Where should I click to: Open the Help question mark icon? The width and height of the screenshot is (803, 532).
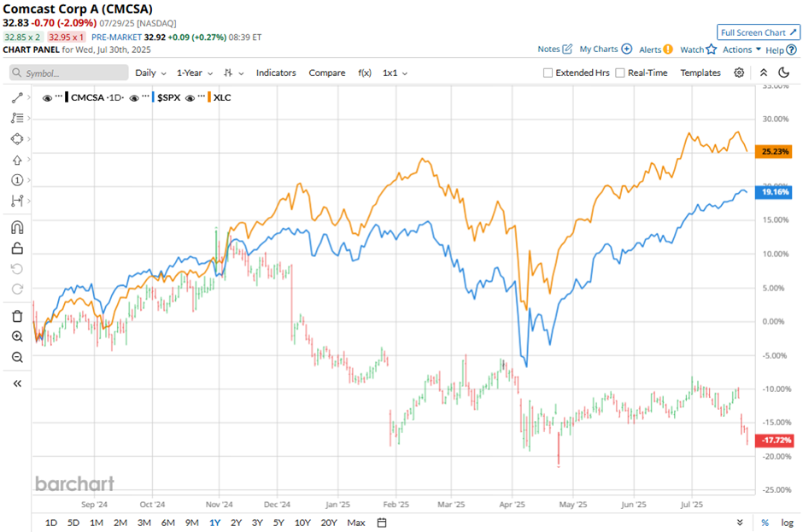tap(791, 50)
